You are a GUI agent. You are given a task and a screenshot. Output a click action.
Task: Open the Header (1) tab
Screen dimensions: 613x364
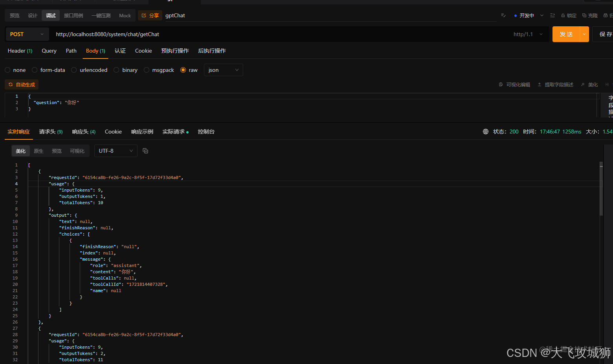point(20,51)
